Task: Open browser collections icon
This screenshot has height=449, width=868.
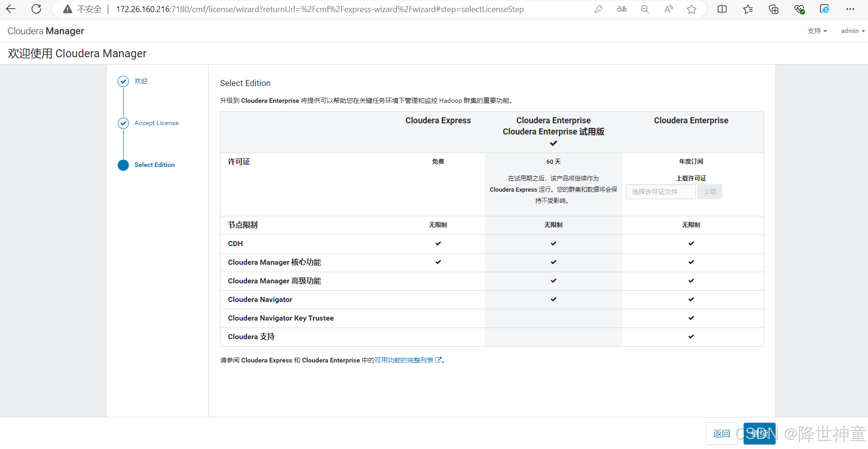Action: 774,9
